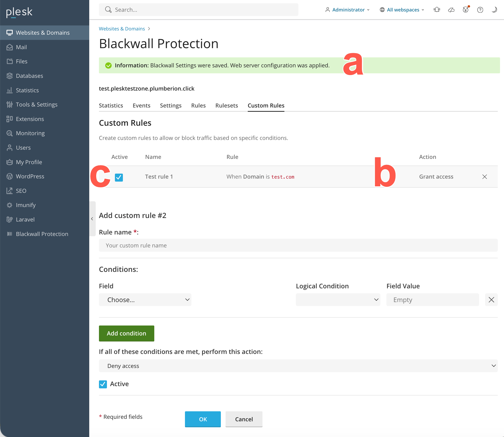504x437 pixels.
Task: Expand the Field Choose... dropdown
Action: pyautogui.click(x=145, y=300)
